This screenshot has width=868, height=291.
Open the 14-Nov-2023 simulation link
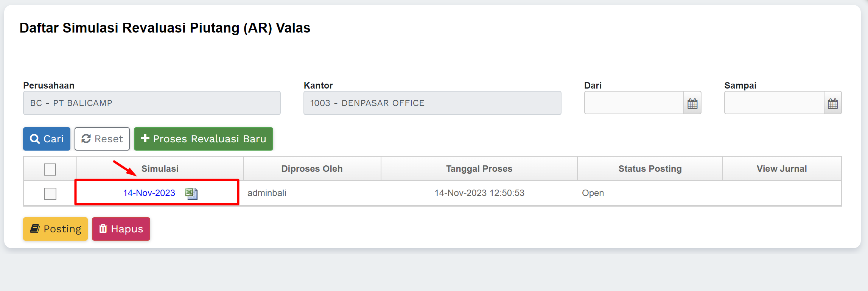[x=149, y=193]
